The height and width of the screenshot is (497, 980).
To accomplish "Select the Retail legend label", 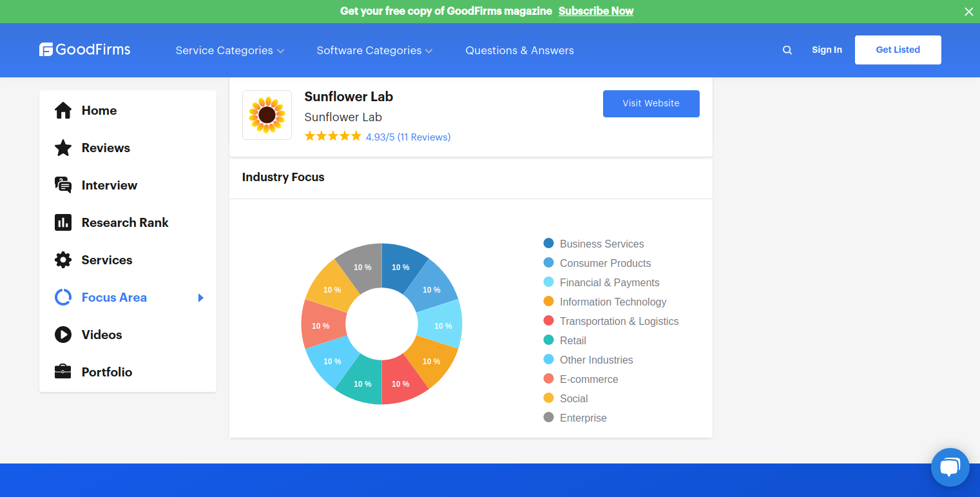I will [x=573, y=340].
